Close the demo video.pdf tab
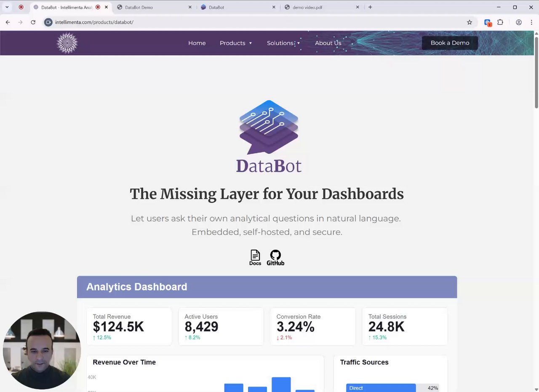This screenshot has width=539, height=392. coord(358,7)
